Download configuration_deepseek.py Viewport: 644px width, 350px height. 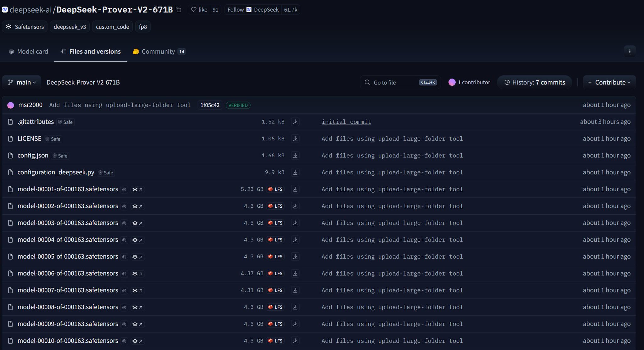pos(295,172)
